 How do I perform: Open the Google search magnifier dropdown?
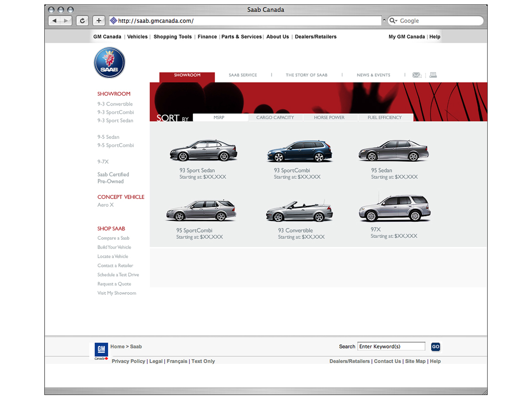pyautogui.click(x=393, y=21)
